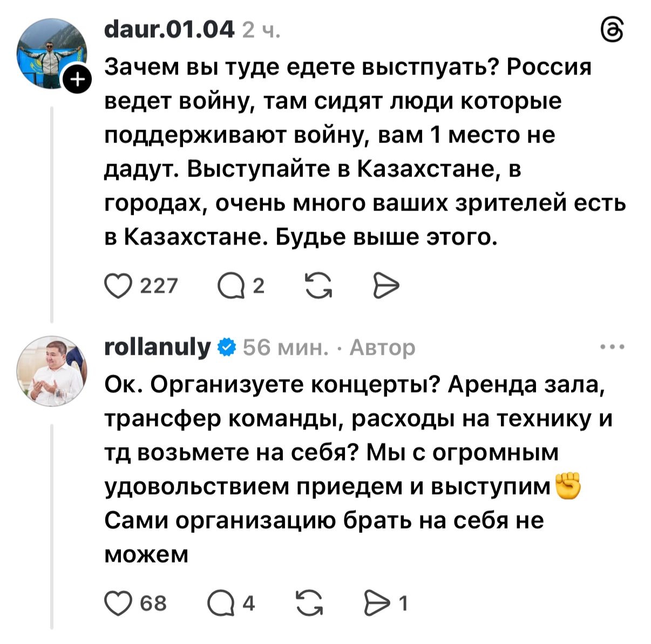Image resolution: width=651 pixels, height=644 pixels.
Task: Like daur.01.04's comment with heart icon
Action: (x=118, y=286)
